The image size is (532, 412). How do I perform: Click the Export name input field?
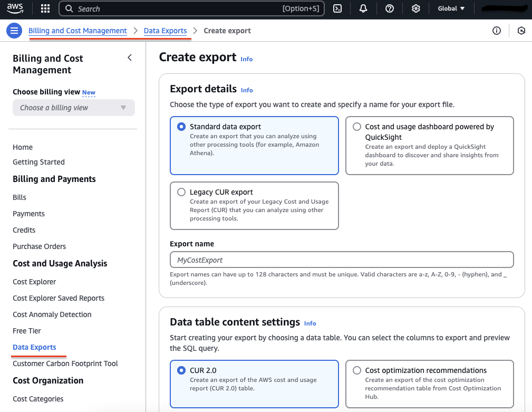[x=342, y=260]
